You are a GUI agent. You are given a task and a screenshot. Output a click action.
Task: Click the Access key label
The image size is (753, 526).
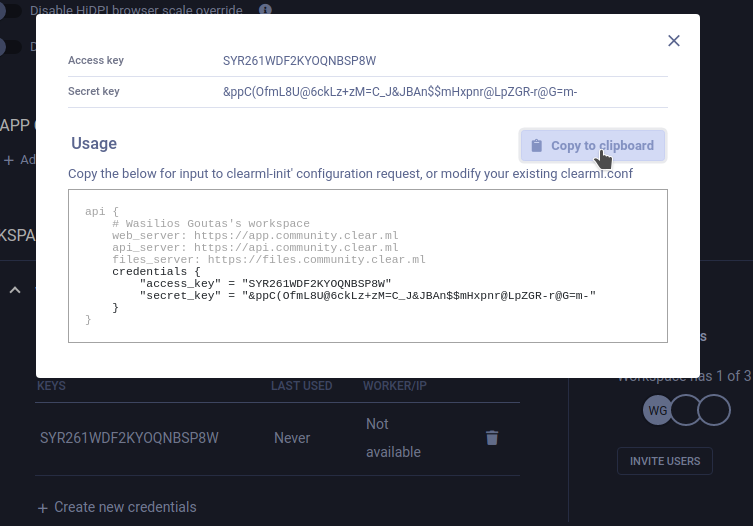[96, 61]
